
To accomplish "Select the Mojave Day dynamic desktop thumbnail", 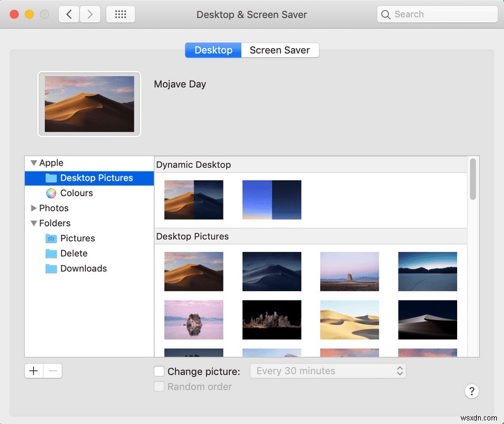I will point(194,200).
